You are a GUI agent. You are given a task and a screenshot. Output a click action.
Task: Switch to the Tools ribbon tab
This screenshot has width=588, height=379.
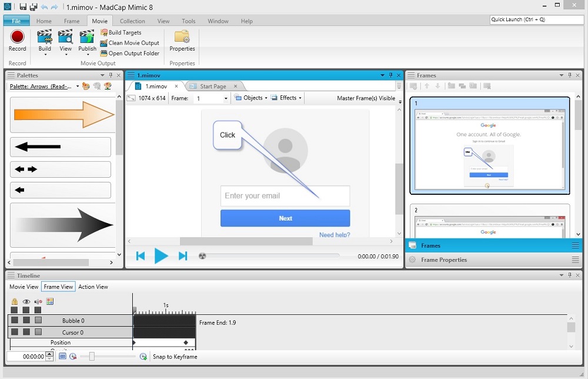189,21
